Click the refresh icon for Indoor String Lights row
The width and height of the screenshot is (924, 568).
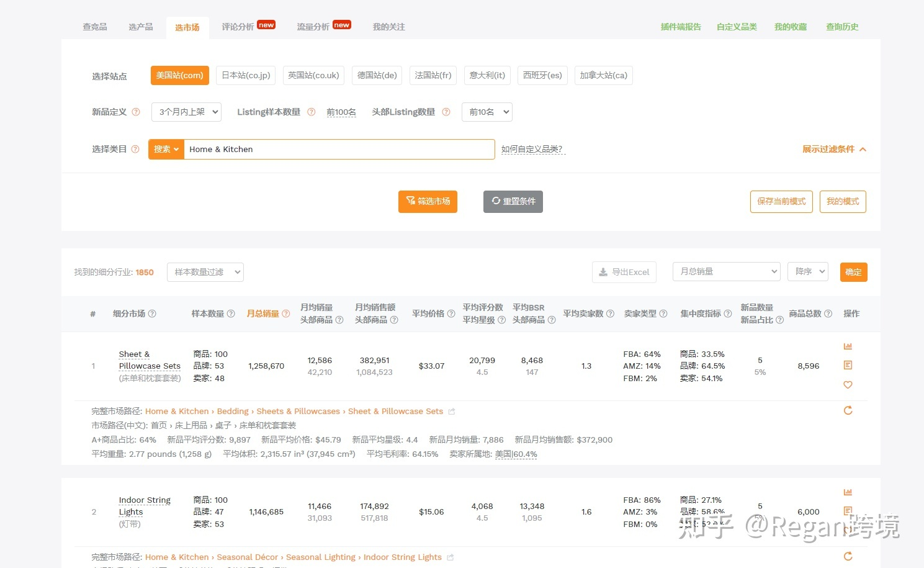pos(848,556)
